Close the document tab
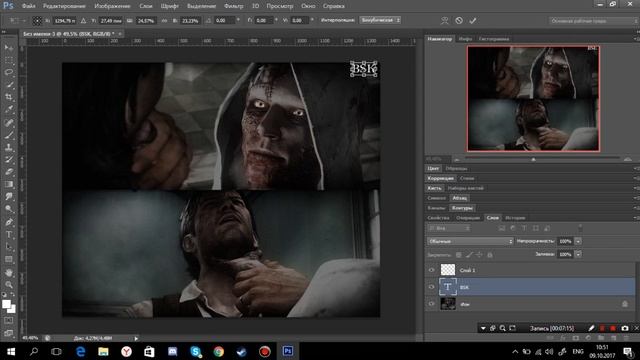This screenshot has width=640, height=360. (x=120, y=33)
